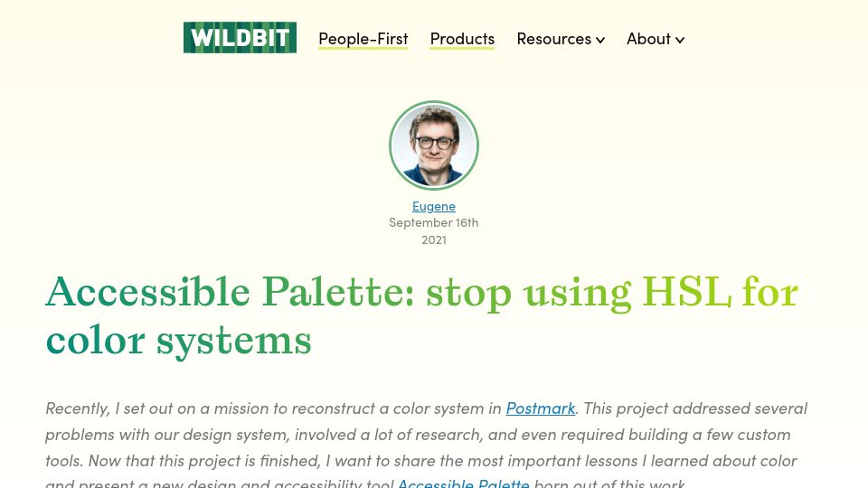Follow the Postmark link in intro

[541, 408]
